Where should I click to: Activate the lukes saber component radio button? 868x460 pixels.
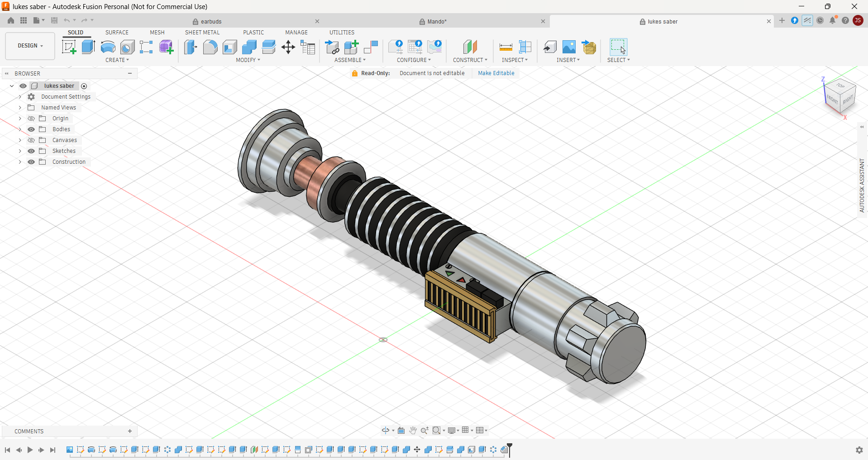(x=84, y=86)
